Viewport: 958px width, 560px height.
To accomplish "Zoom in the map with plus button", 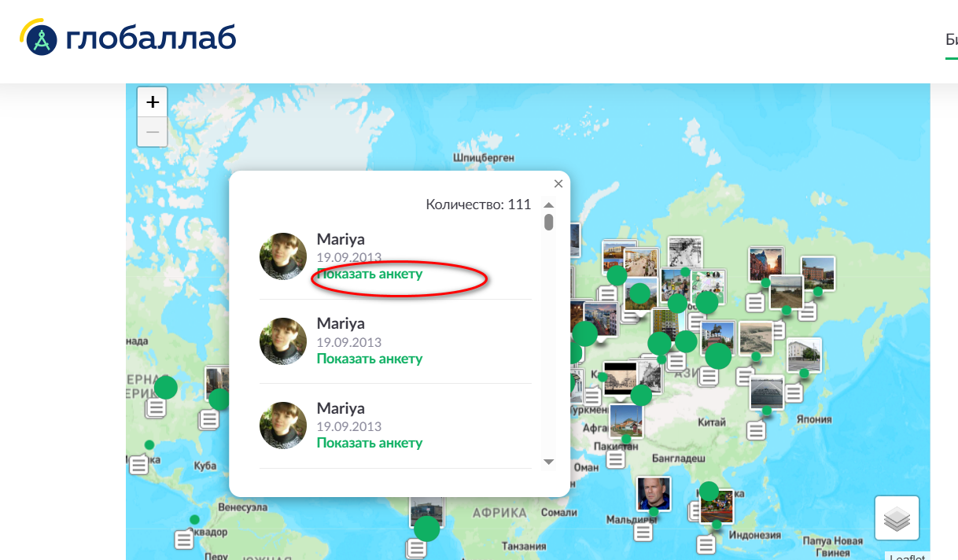I will click(153, 102).
